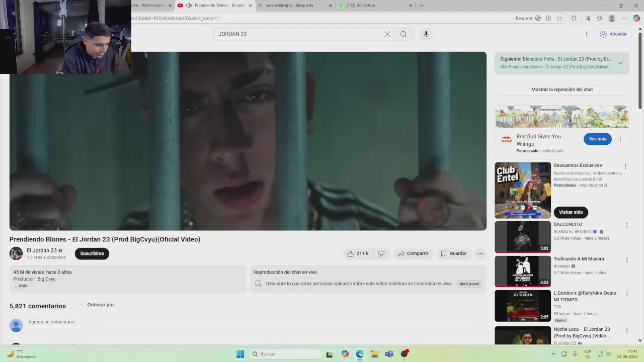Clear the JORDAN 23 search text
This screenshot has width=644, height=362.
pyautogui.click(x=387, y=34)
